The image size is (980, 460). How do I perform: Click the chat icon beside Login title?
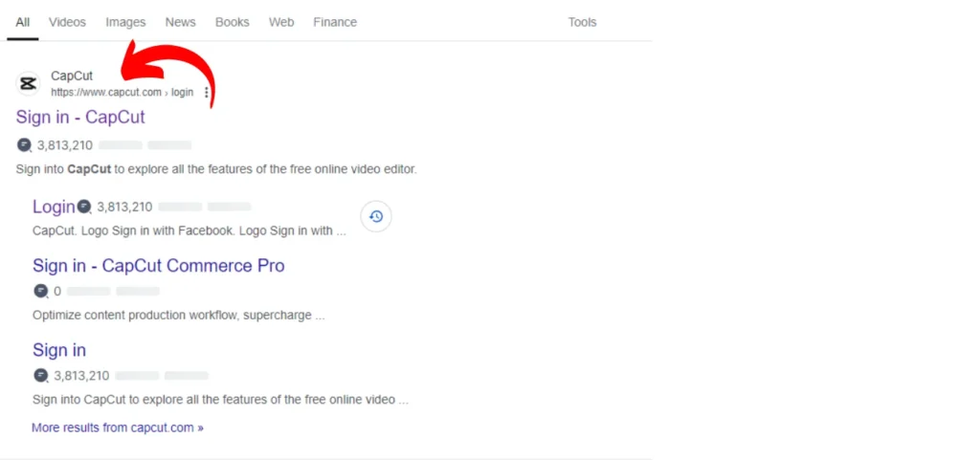pyautogui.click(x=84, y=207)
